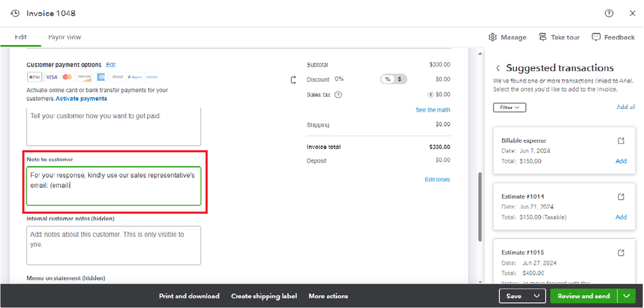Switch discount to percent mode

388,79
